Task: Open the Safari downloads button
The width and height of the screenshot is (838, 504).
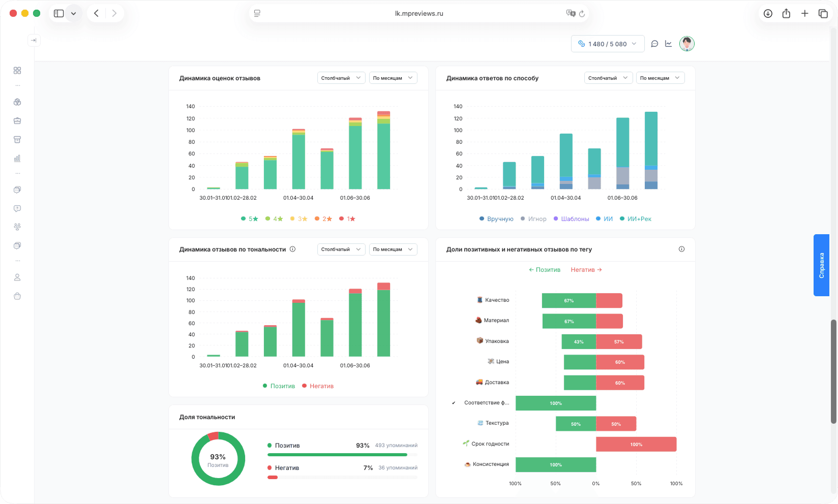Action: point(768,14)
